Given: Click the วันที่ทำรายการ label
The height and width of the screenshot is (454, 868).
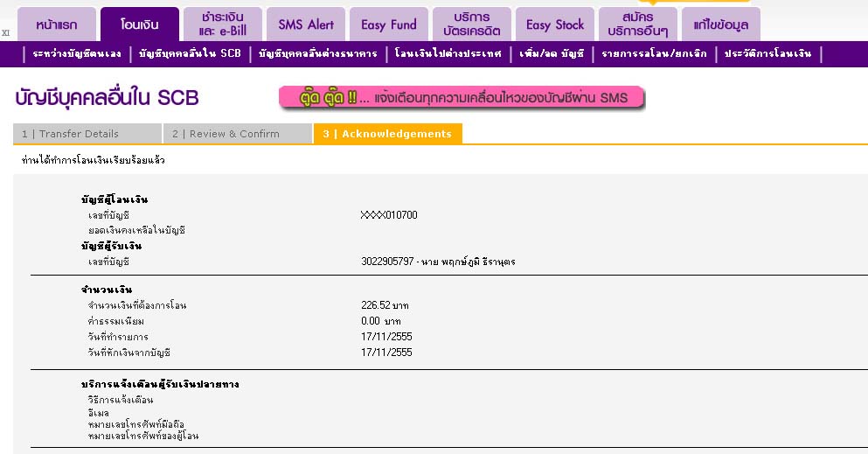Looking at the screenshot, I should click(118, 337).
